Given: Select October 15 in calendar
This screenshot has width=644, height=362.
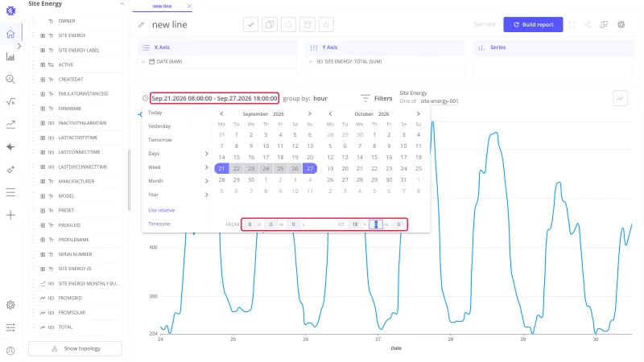Looking at the screenshot, I should (374, 157).
